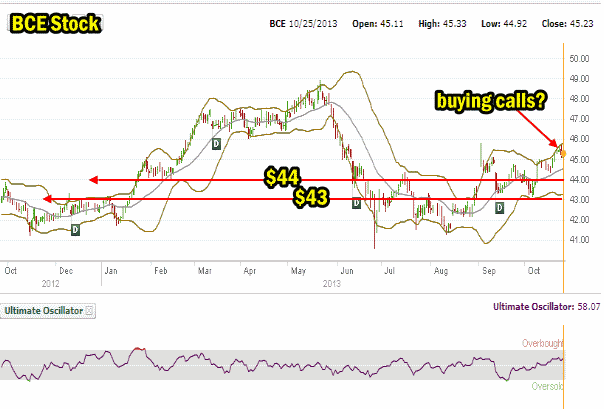Click the Low: 44.92 value
The image size is (604, 409).
point(504,24)
